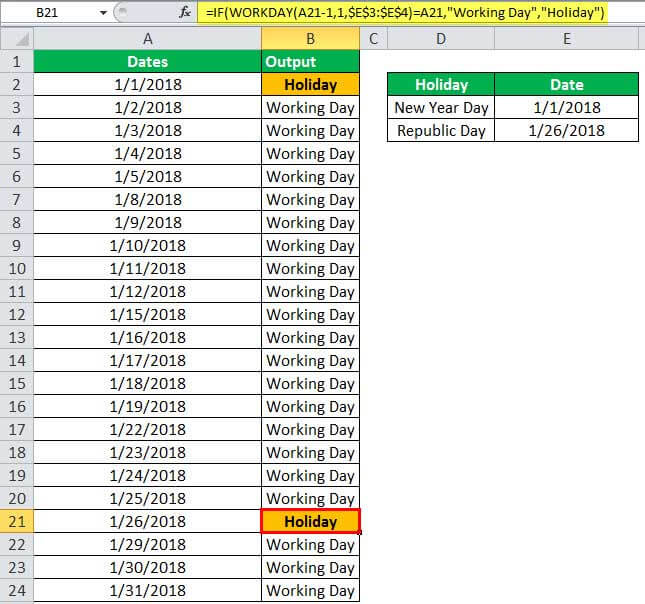Click the 1/15/2018 date cell
The image size is (645, 604).
147,315
